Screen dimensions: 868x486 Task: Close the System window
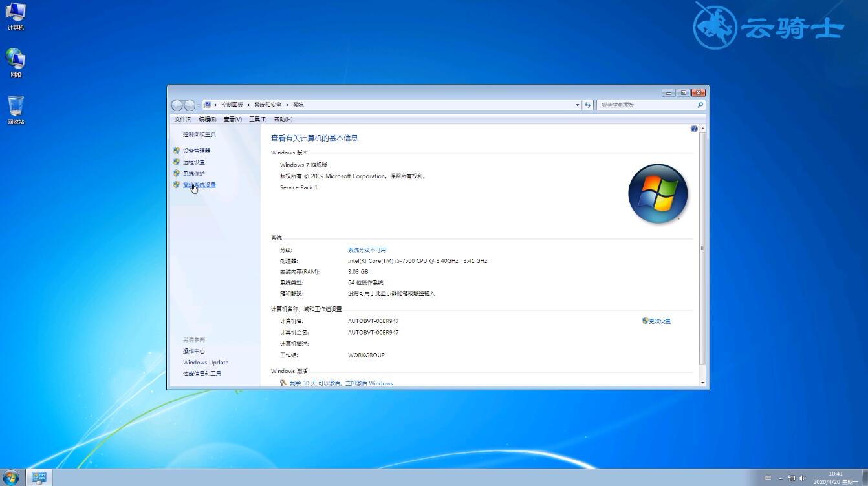pyautogui.click(x=698, y=92)
